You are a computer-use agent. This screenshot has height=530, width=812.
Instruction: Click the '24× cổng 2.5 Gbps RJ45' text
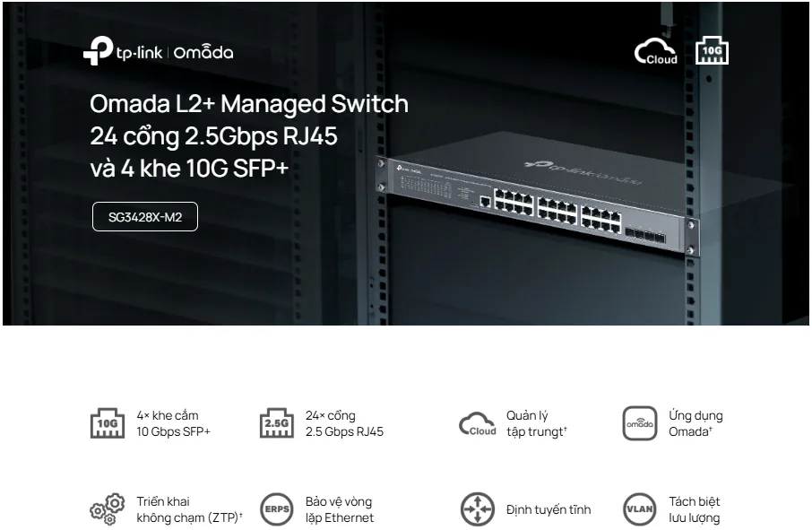coord(344,423)
